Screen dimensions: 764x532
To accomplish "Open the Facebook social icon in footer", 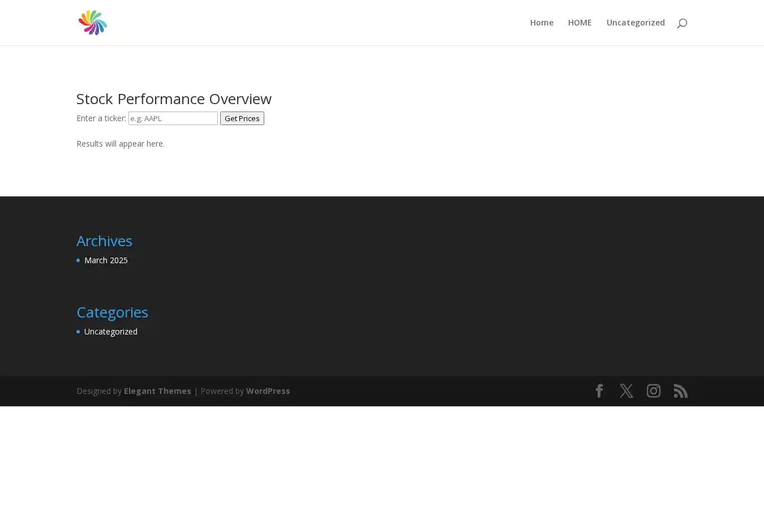I will [599, 391].
